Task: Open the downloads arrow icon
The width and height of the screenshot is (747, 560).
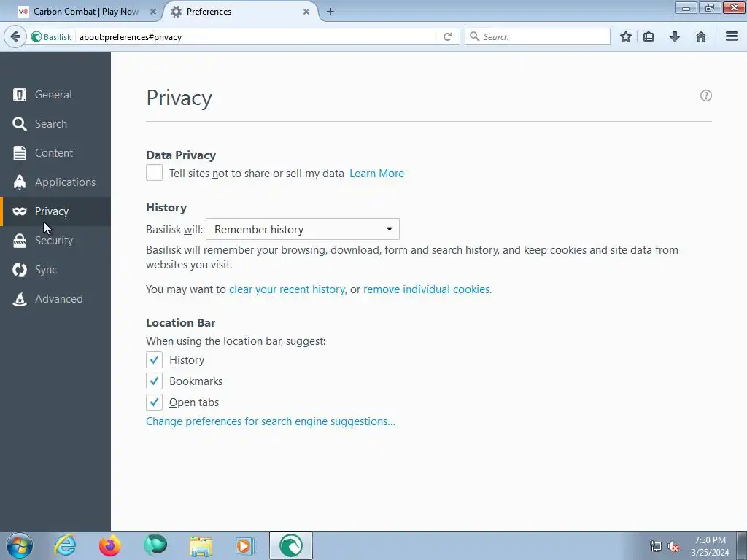Action: [675, 36]
